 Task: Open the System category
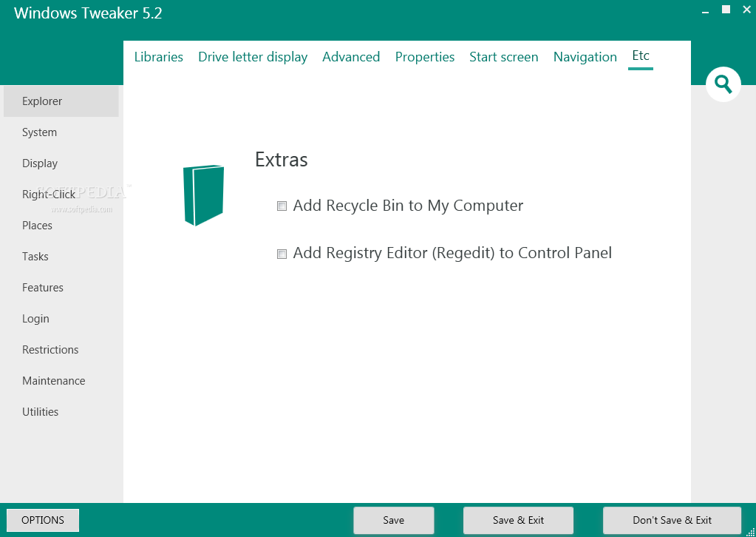[x=39, y=132]
